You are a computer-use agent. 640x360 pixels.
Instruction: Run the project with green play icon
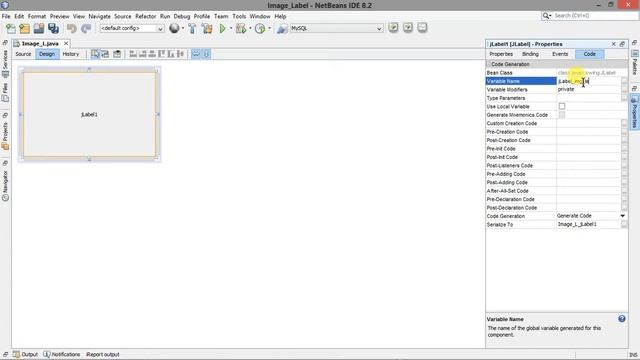pyautogui.click(x=223, y=28)
